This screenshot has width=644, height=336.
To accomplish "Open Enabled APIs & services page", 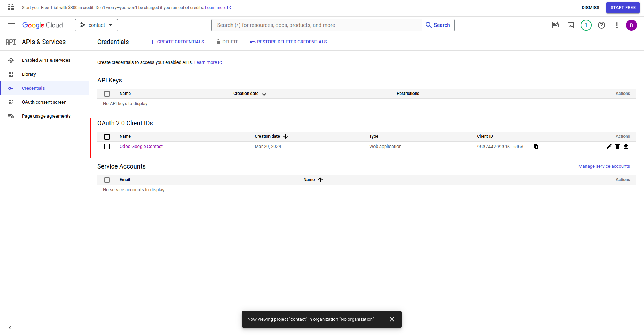I will [44, 60].
